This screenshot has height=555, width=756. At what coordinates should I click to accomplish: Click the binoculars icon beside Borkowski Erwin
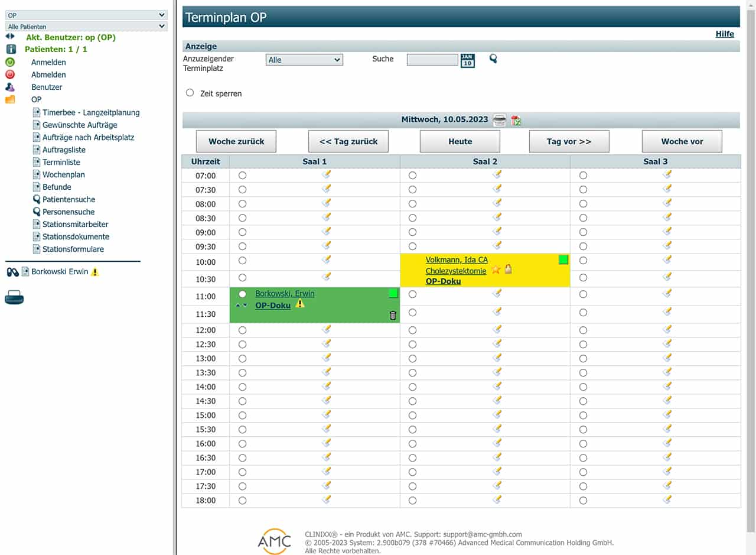coord(12,272)
